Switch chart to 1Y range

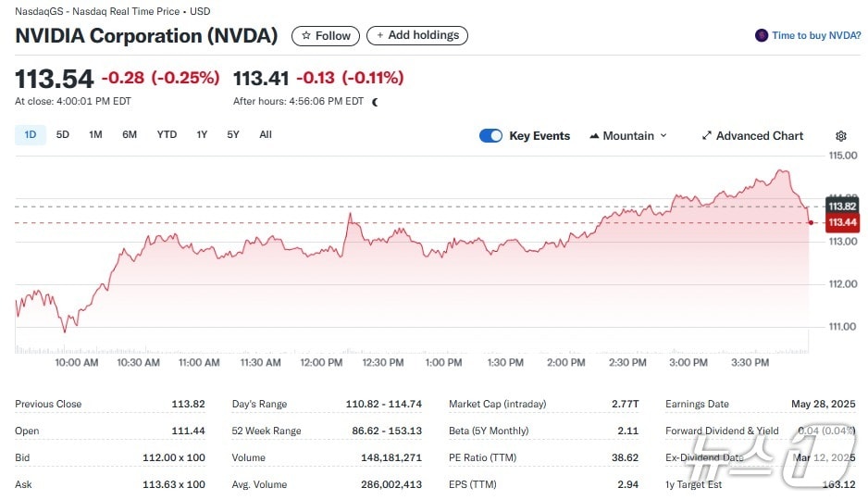coord(202,135)
